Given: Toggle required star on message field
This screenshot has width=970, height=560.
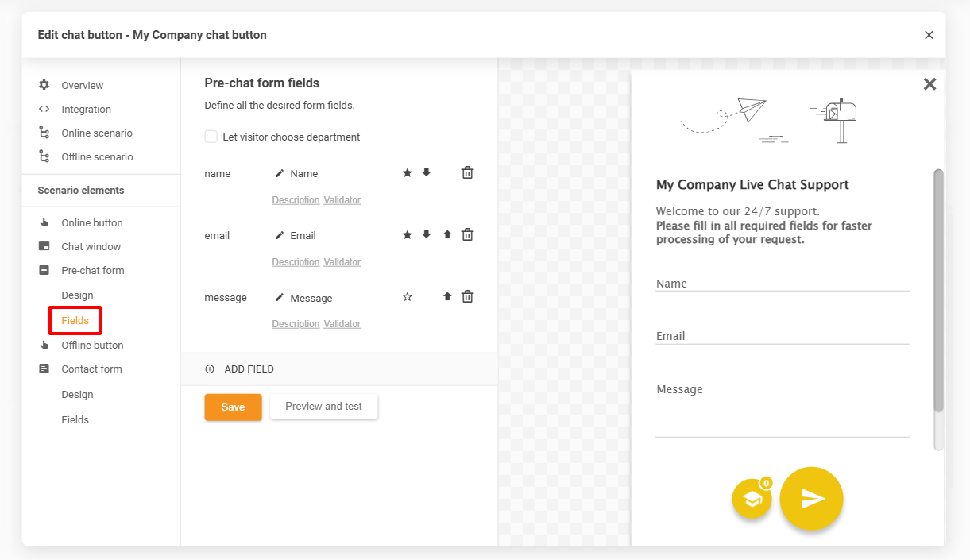Looking at the screenshot, I should (x=408, y=297).
